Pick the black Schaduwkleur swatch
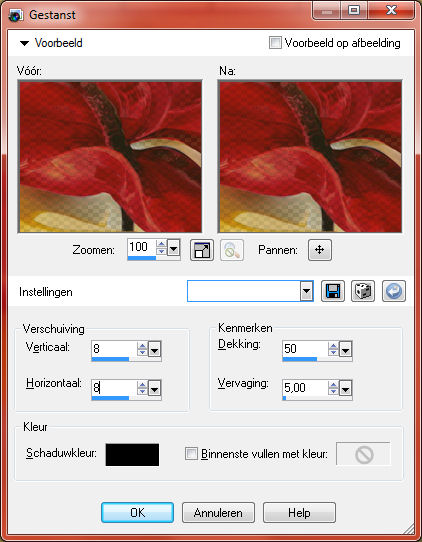The height and width of the screenshot is (542, 422). click(x=132, y=455)
